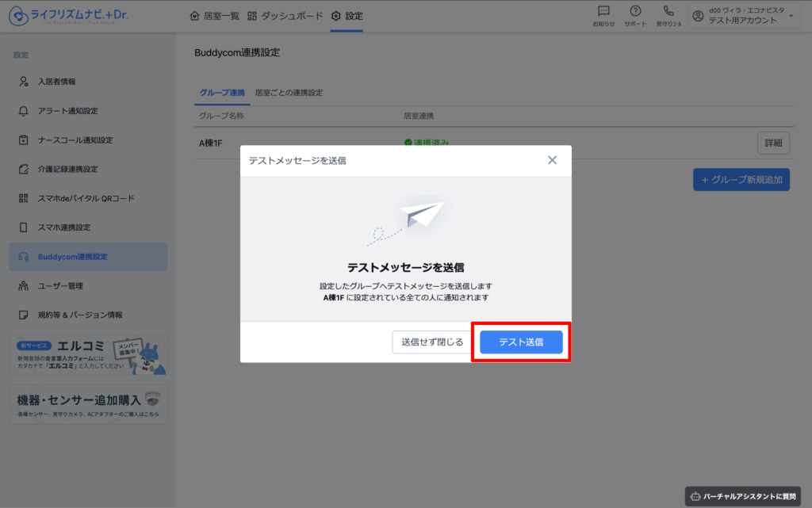
Task: Open お知らせ notifications icon
Action: click(x=603, y=11)
